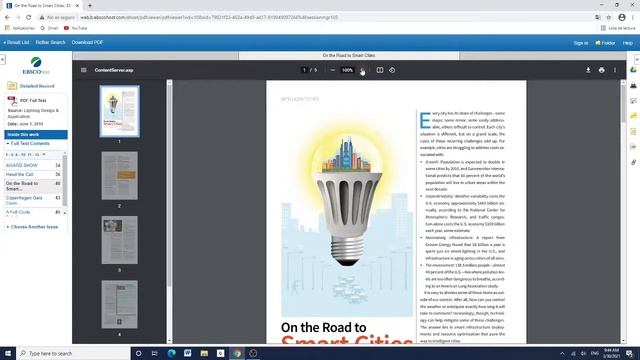Select page 2 thumbnail
The image size is (640, 360).
(x=119, y=176)
